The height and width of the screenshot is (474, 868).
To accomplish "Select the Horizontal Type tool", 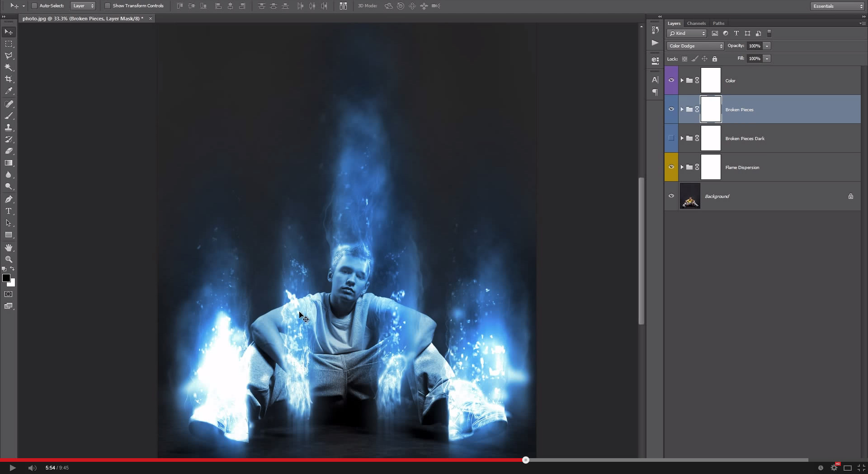I will pos(9,211).
